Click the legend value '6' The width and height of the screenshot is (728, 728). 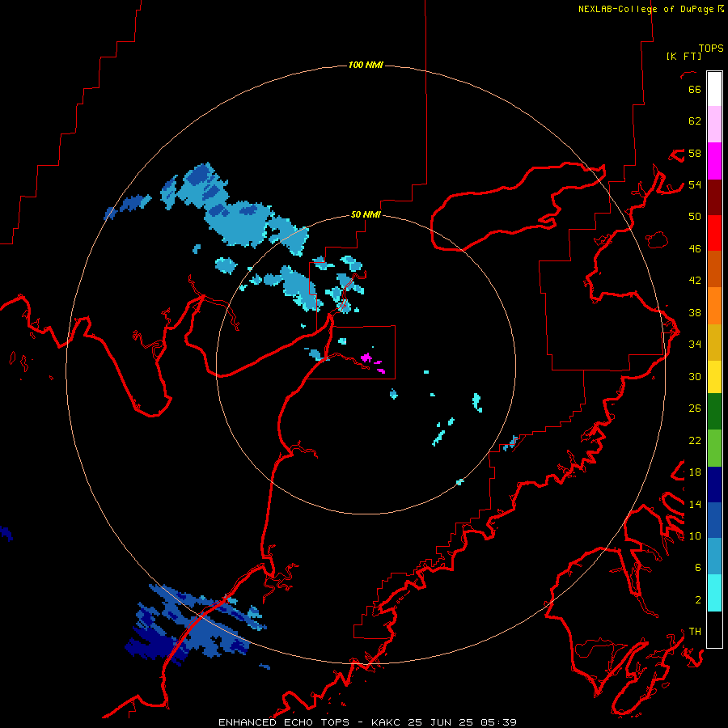[x=697, y=567]
